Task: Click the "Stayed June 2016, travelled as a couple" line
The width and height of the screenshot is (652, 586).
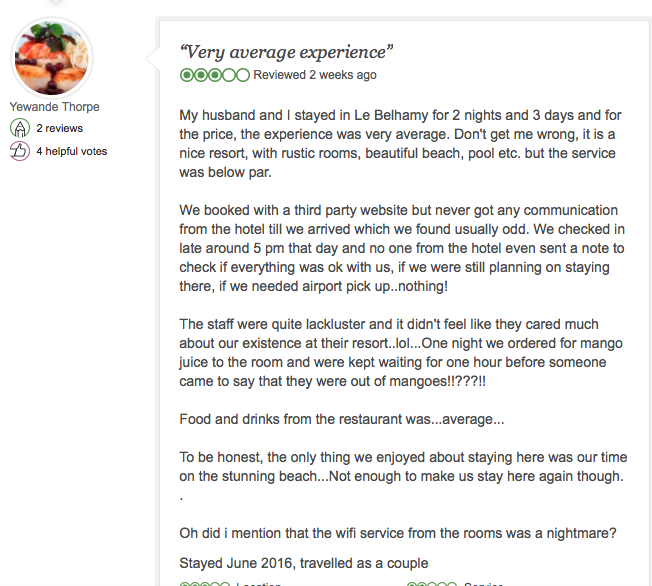Action: (x=303, y=563)
